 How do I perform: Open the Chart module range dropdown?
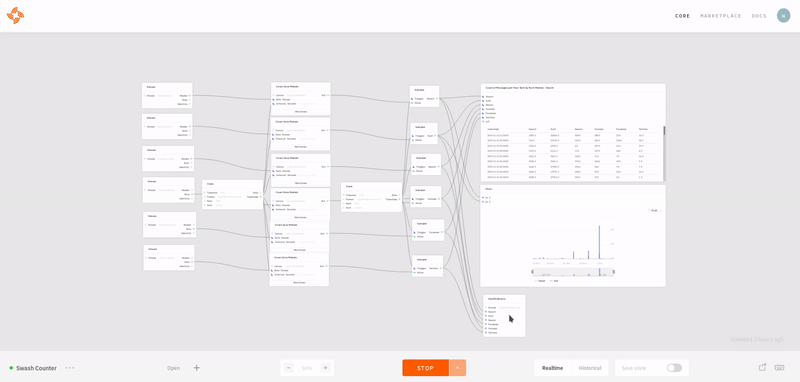point(655,210)
